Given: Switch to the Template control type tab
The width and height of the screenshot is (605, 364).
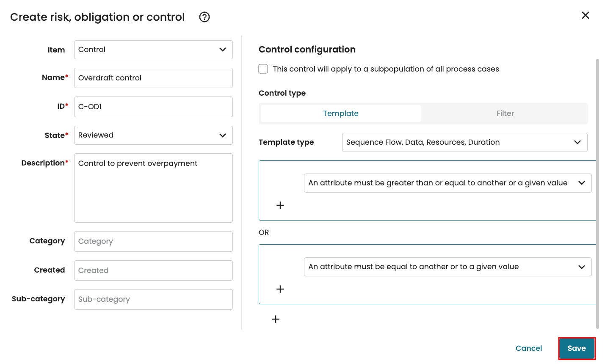Looking at the screenshot, I should (x=341, y=113).
